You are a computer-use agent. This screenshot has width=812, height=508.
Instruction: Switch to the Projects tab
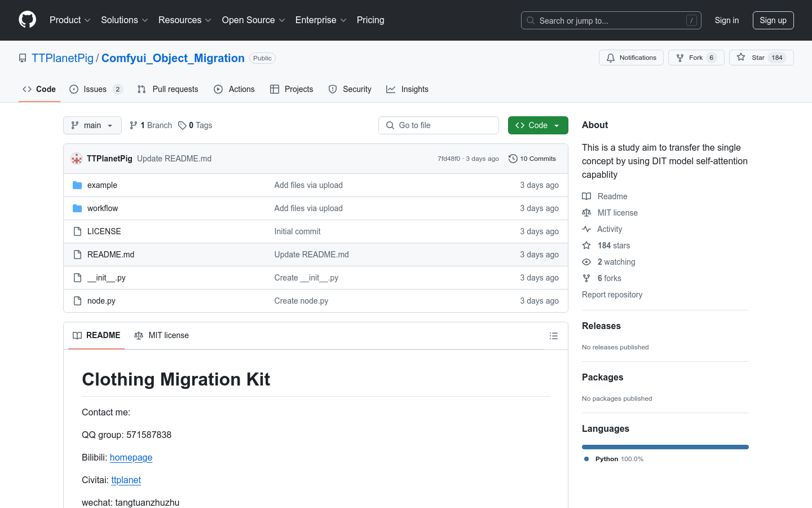pos(292,89)
